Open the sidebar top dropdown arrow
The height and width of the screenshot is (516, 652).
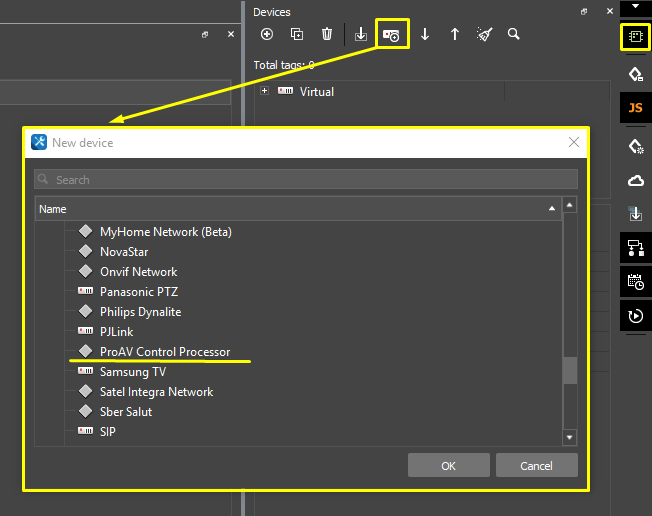pos(635,6)
